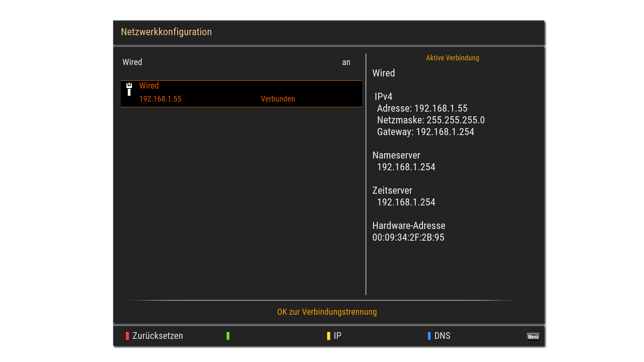
Task: Click OK zur Verbindungstrennung hint
Action: click(327, 312)
